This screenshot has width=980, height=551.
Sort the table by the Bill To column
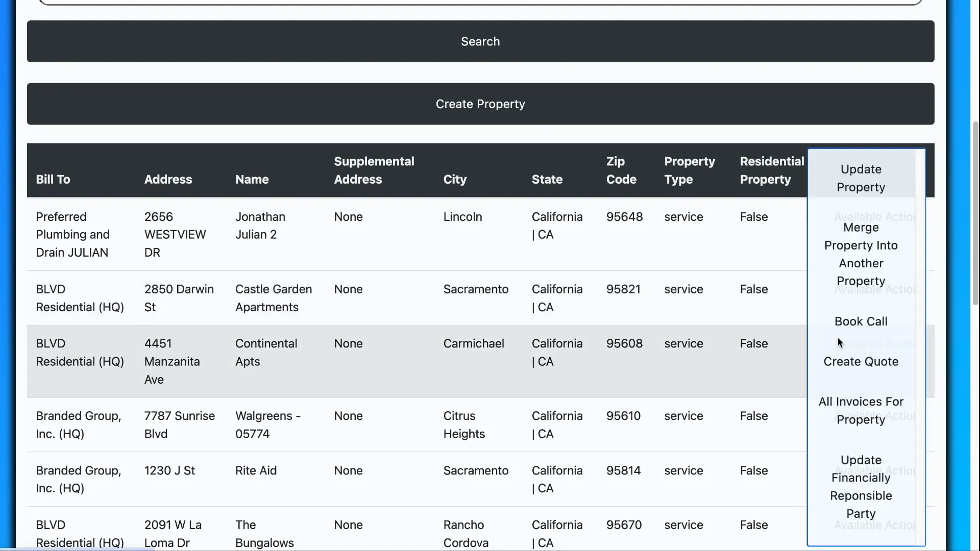point(53,179)
